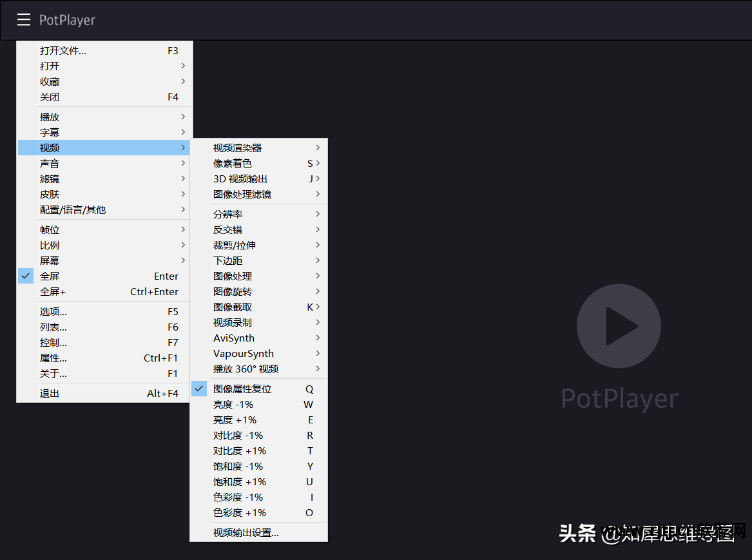Click 色彩度 +1% item
This screenshot has height=560, width=752.
click(x=258, y=512)
